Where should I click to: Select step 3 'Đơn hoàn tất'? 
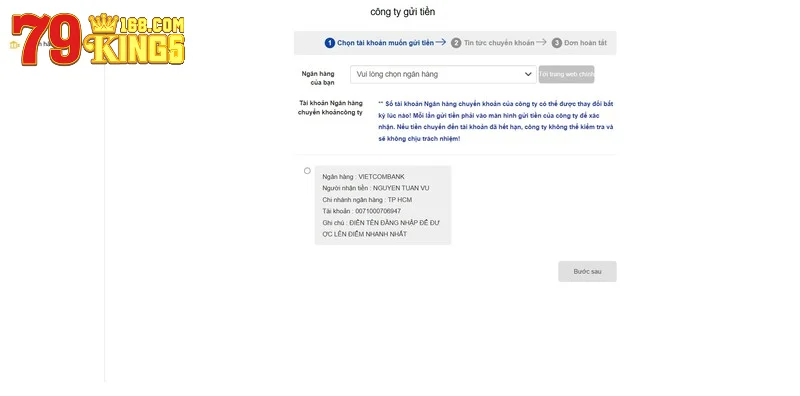coord(580,43)
